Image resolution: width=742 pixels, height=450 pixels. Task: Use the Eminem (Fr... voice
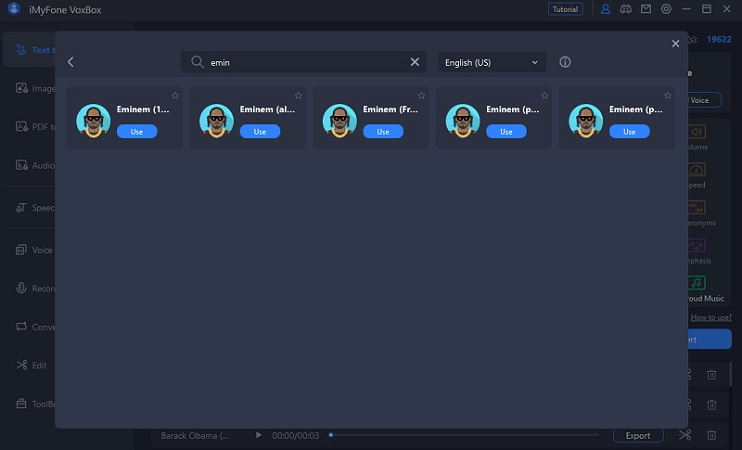pyautogui.click(x=383, y=132)
